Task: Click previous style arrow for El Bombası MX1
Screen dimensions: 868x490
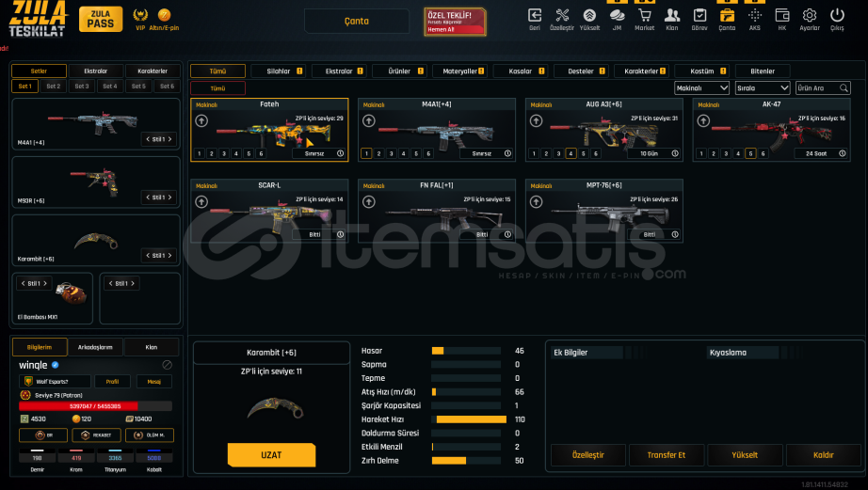Action: tap(24, 284)
